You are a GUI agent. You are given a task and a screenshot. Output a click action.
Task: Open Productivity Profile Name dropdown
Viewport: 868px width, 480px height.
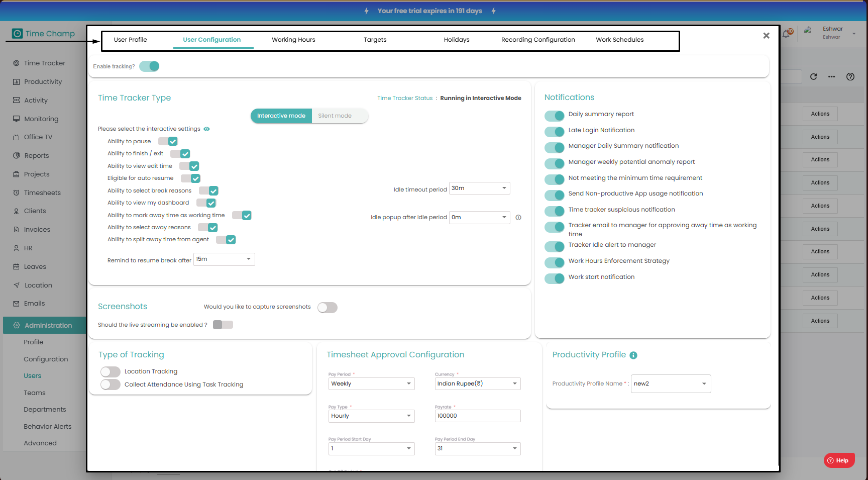tap(671, 383)
